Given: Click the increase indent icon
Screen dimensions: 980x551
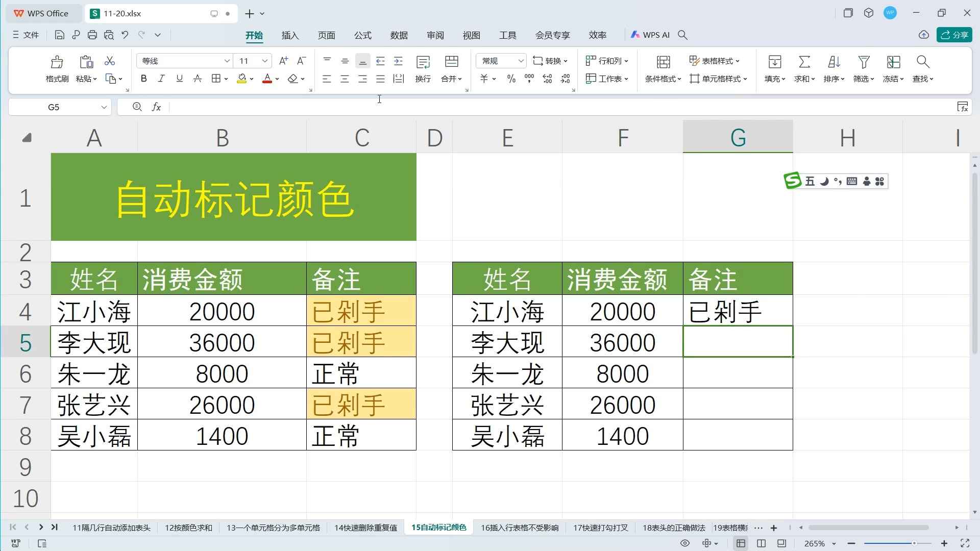Looking at the screenshot, I should click(399, 61).
